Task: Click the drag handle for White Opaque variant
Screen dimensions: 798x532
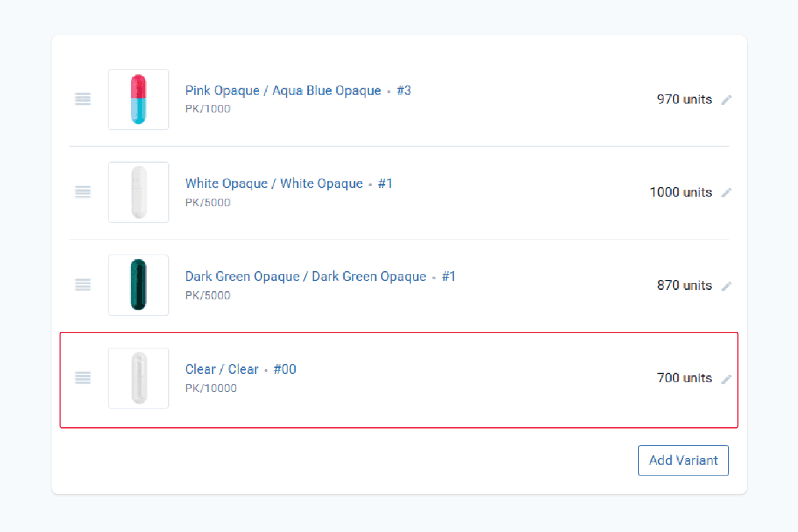Action: tap(83, 192)
